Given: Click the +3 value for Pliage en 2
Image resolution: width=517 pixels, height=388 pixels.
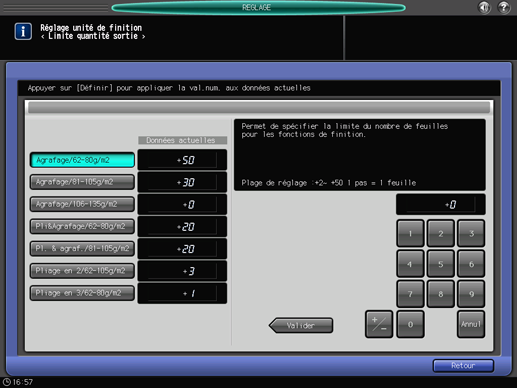Looking at the screenshot, I should coord(182,271).
